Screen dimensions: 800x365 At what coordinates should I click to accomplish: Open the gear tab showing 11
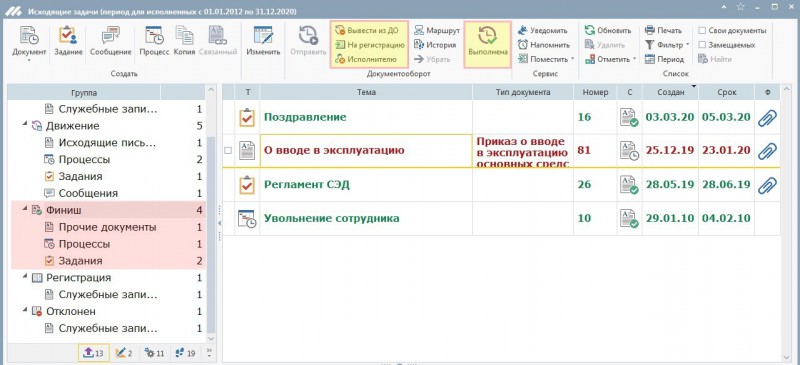(x=155, y=353)
